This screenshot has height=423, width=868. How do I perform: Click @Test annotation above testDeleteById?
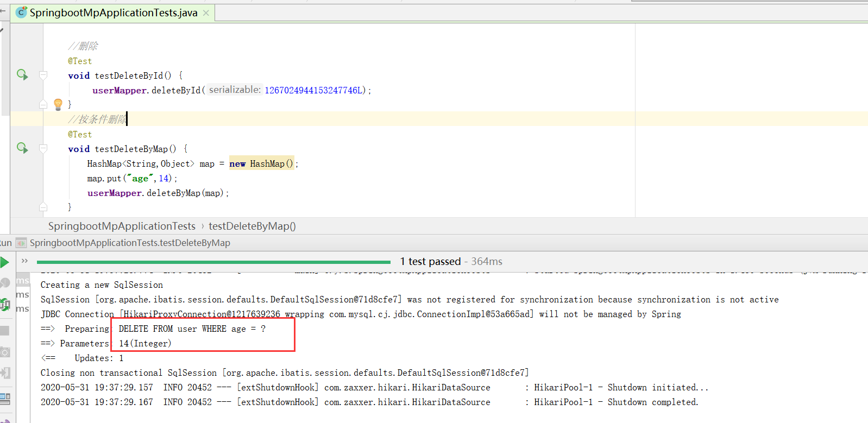click(x=80, y=61)
